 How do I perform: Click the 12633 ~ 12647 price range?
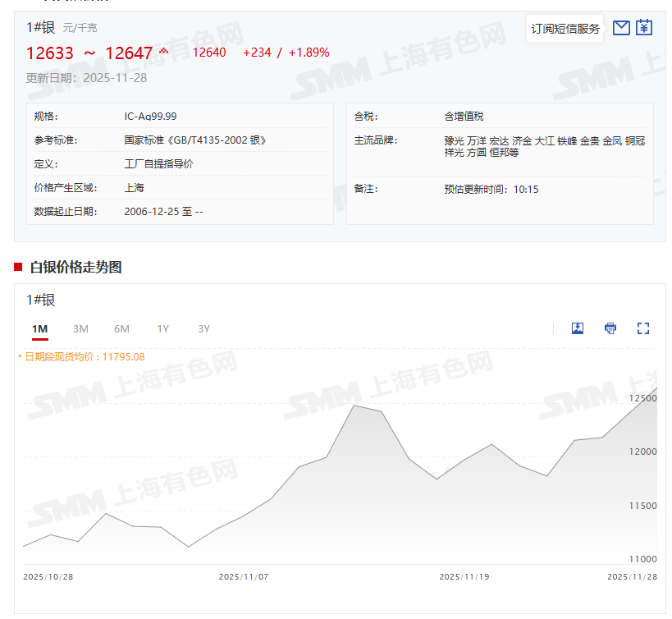(89, 53)
